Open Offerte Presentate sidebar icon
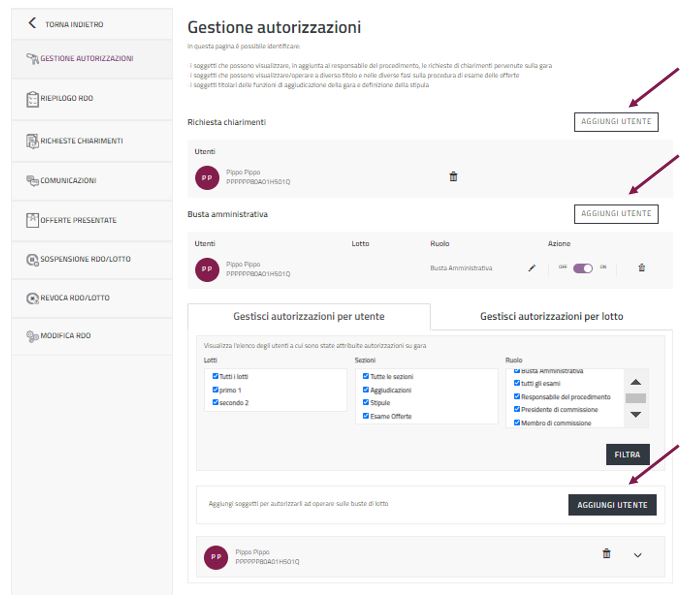 (x=32, y=220)
